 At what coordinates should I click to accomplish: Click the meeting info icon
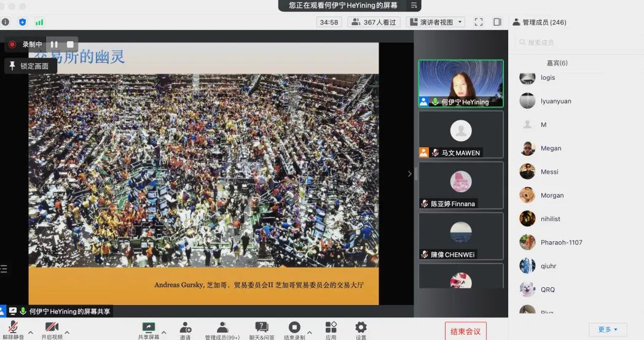pyautogui.click(x=6, y=22)
